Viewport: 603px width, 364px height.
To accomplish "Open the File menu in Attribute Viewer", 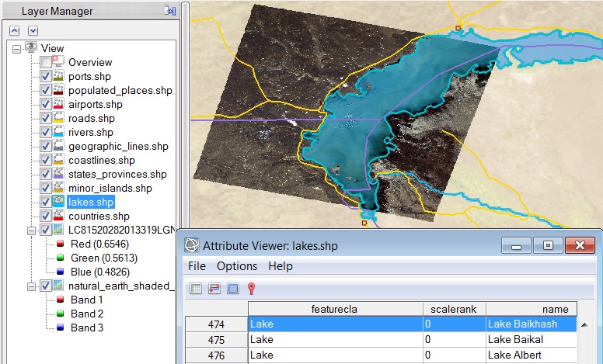I will pyautogui.click(x=197, y=266).
